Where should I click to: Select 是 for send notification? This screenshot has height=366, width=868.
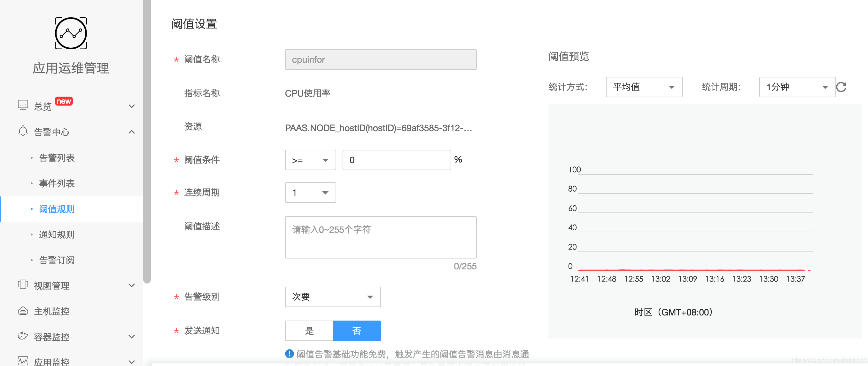pos(309,331)
